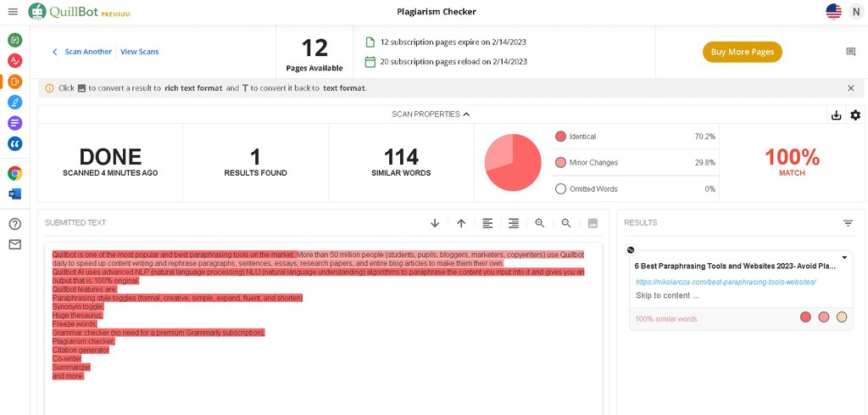868x415 pixels.
Task: Align submitted text right
Action: [x=514, y=222]
